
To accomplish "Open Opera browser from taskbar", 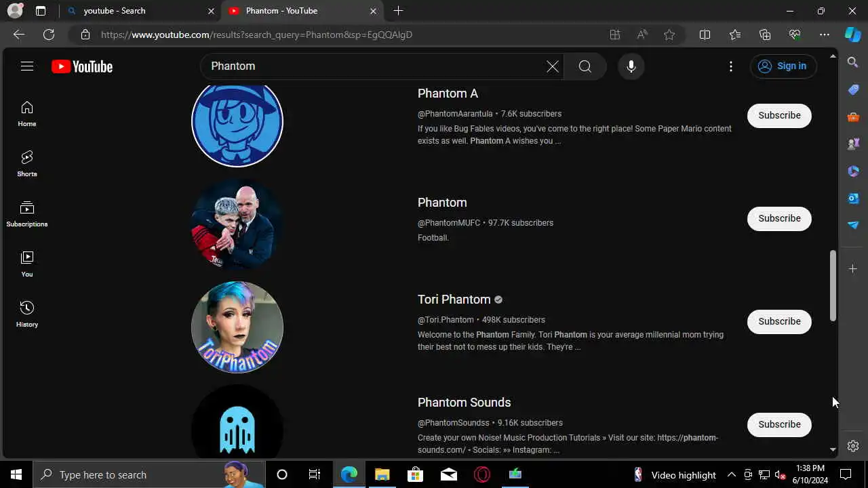I will 482,474.
